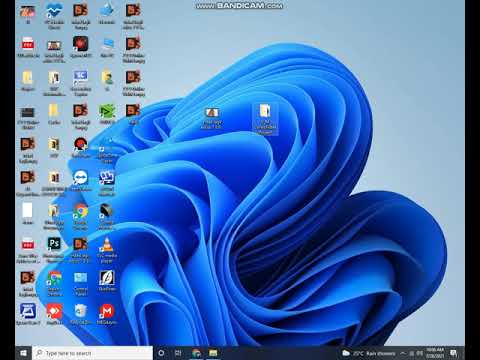Open Task View on the taskbar
Viewport: 480px width, 360px height.
(x=178, y=353)
